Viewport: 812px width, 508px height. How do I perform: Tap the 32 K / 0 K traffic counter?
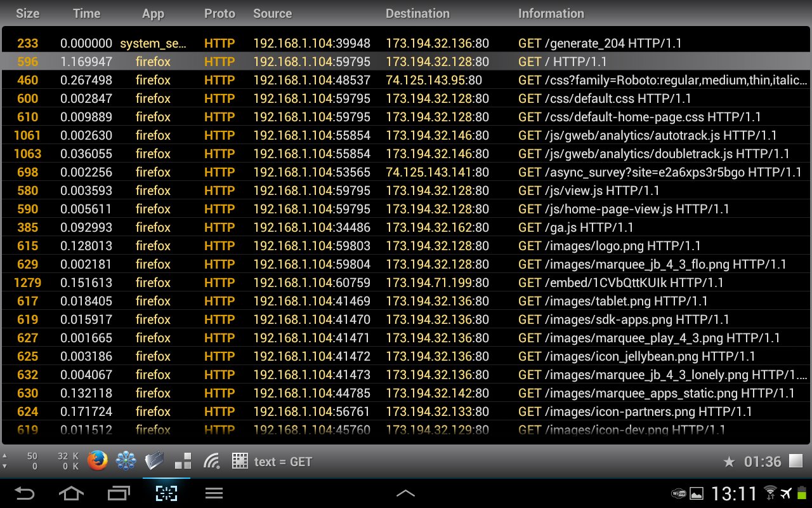point(68,461)
